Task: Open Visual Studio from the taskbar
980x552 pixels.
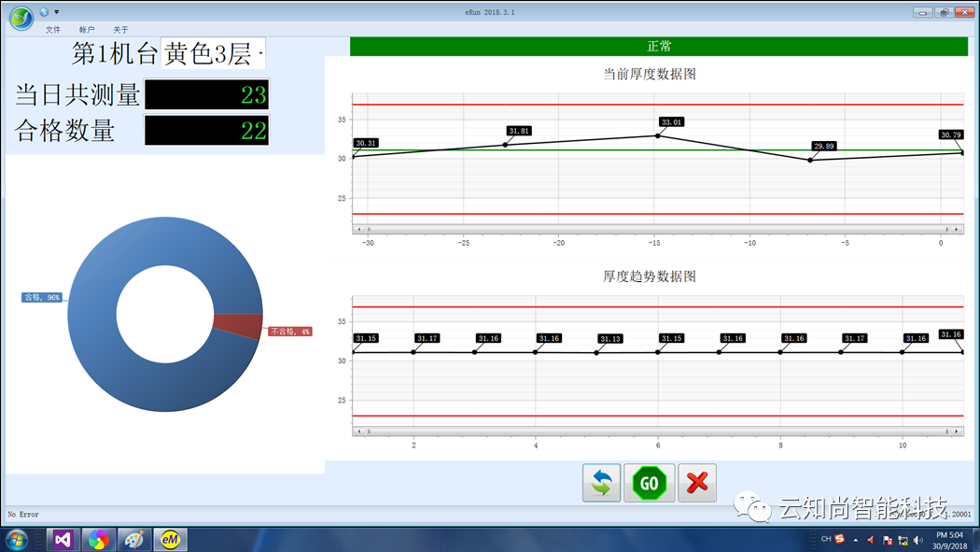Action: [63, 539]
